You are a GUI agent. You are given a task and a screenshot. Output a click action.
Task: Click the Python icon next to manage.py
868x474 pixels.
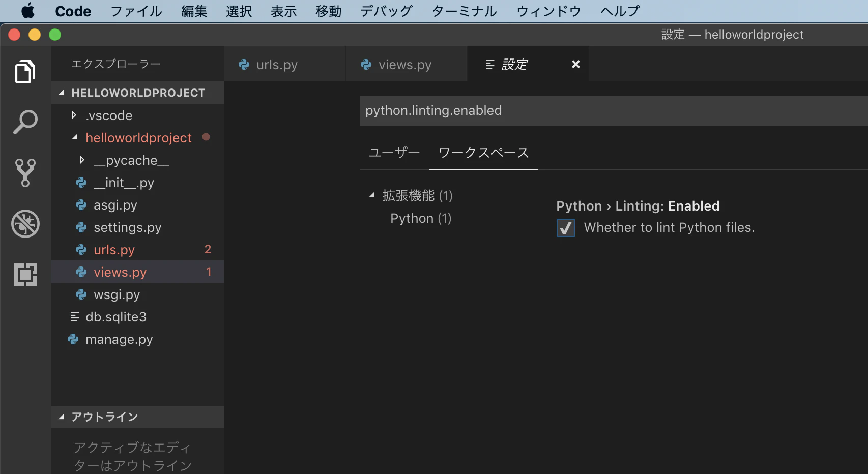coord(73,339)
